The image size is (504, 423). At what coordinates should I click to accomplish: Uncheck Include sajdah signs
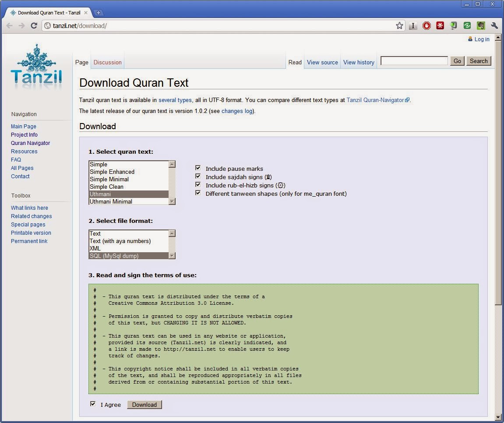tap(198, 176)
